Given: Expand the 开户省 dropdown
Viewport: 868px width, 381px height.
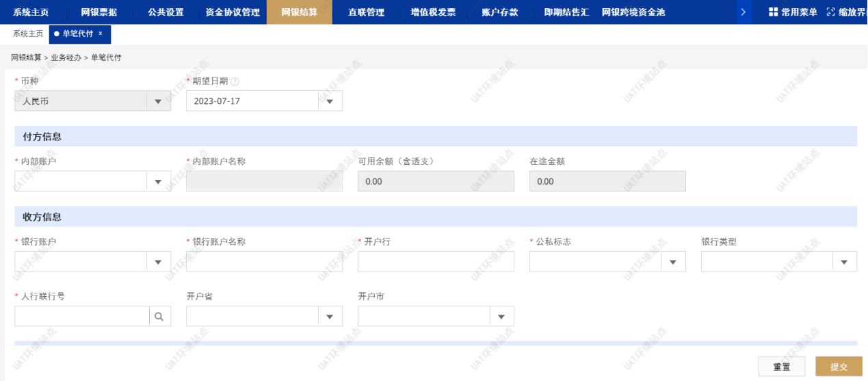Looking at the screenshot, I should (330, 316).
